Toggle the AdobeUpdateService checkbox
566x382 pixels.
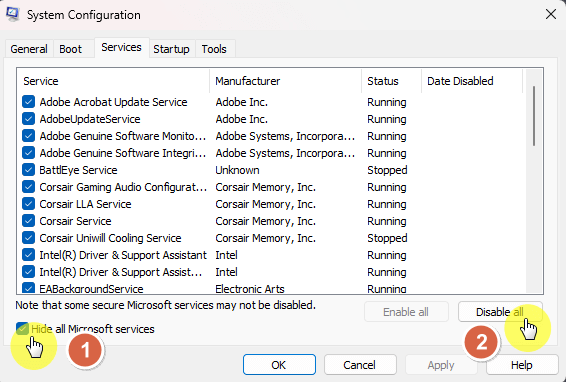click(x=29, y=119)
